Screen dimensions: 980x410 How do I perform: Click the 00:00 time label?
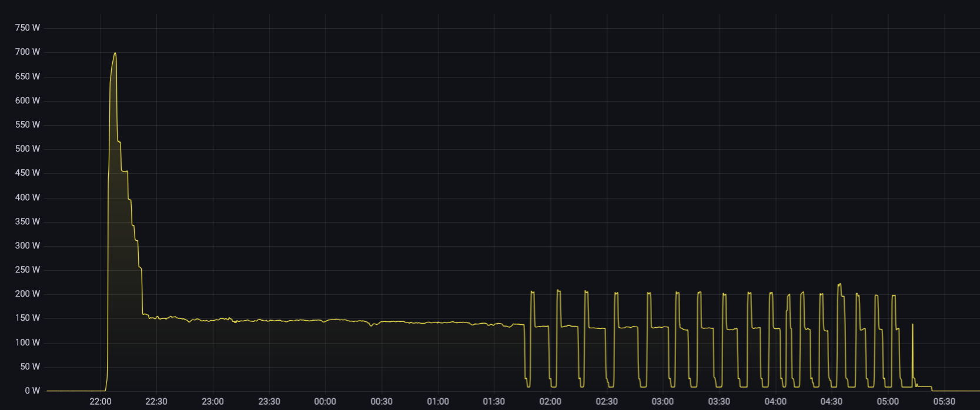pyautogui.click(x=325, y=402)
